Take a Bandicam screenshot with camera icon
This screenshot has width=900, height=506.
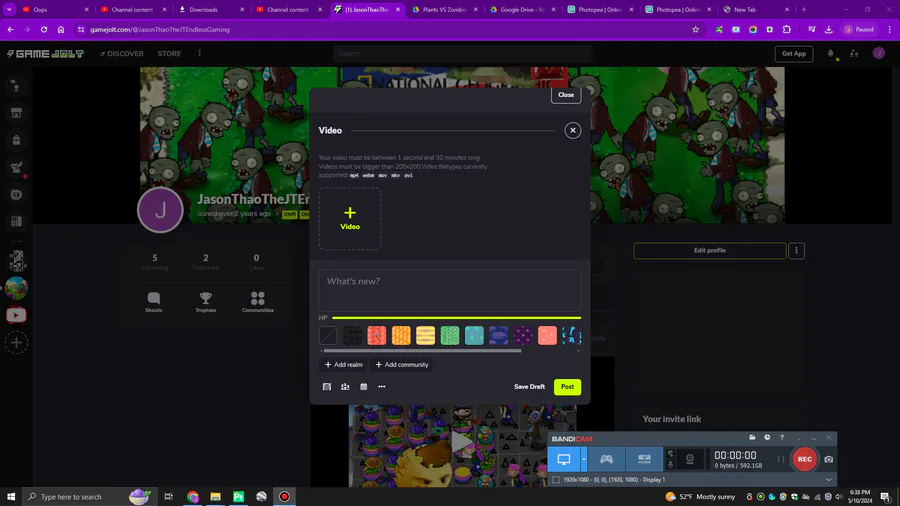pos(828,459)
